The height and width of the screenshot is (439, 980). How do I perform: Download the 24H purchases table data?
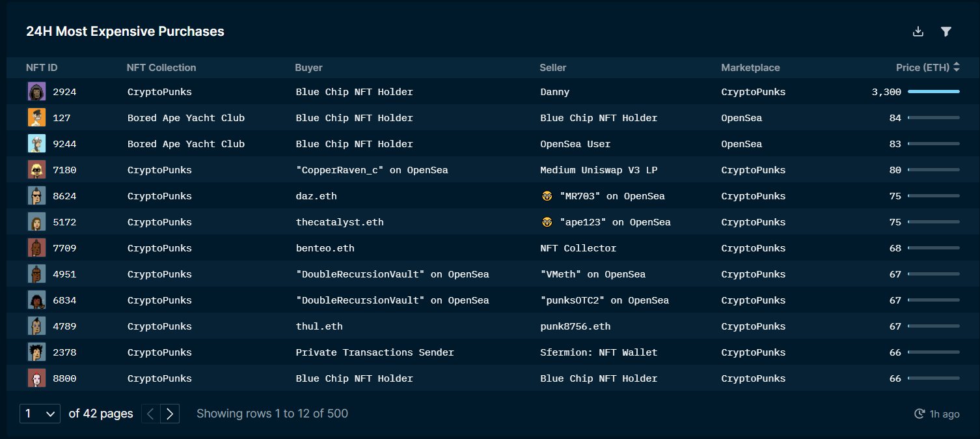tap(918, 31)
